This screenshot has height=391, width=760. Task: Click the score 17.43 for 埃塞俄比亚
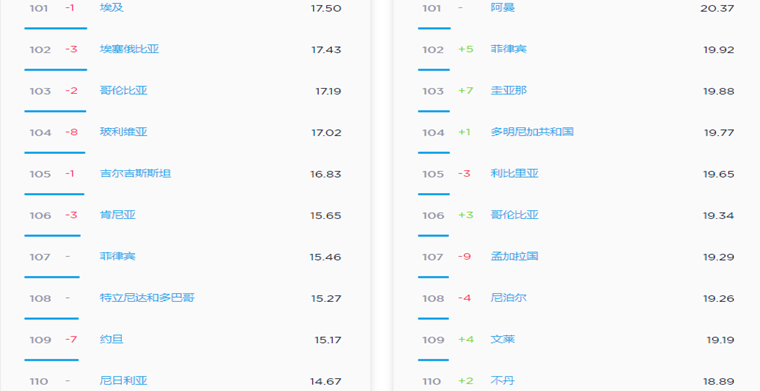(x=326, y=50)
